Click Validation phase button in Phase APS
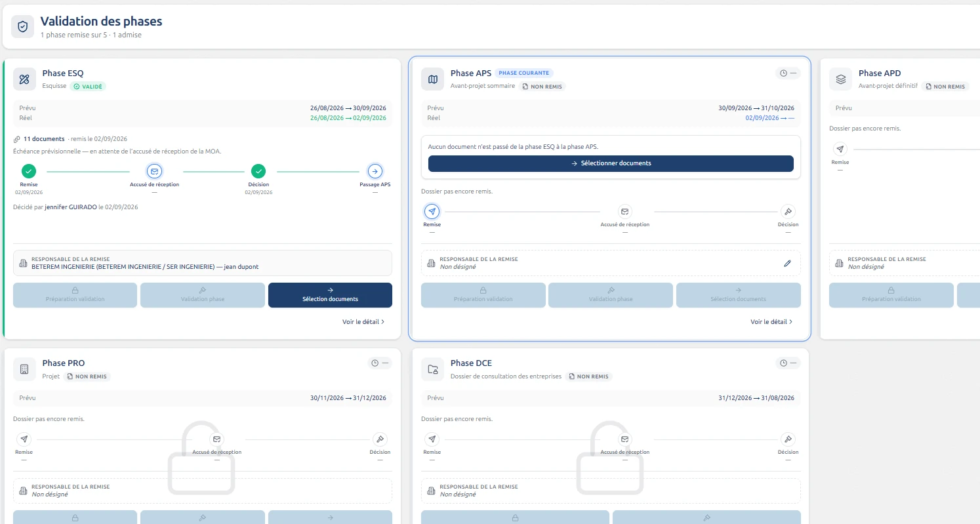Viewport: 980px width, 524px height. (x=611, y=295)
